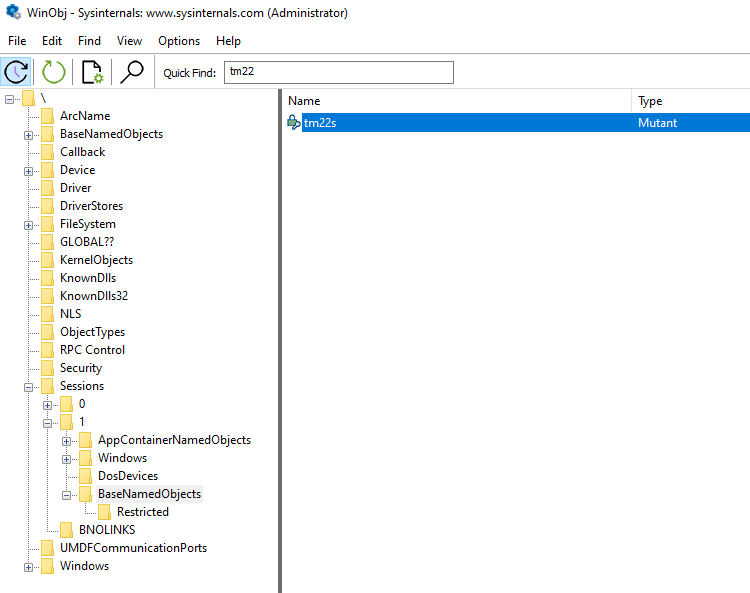The height and width of the screenshot is (593, 750).
Task: Click the mutant icon beside tm22s
Action: pos(294,122)
